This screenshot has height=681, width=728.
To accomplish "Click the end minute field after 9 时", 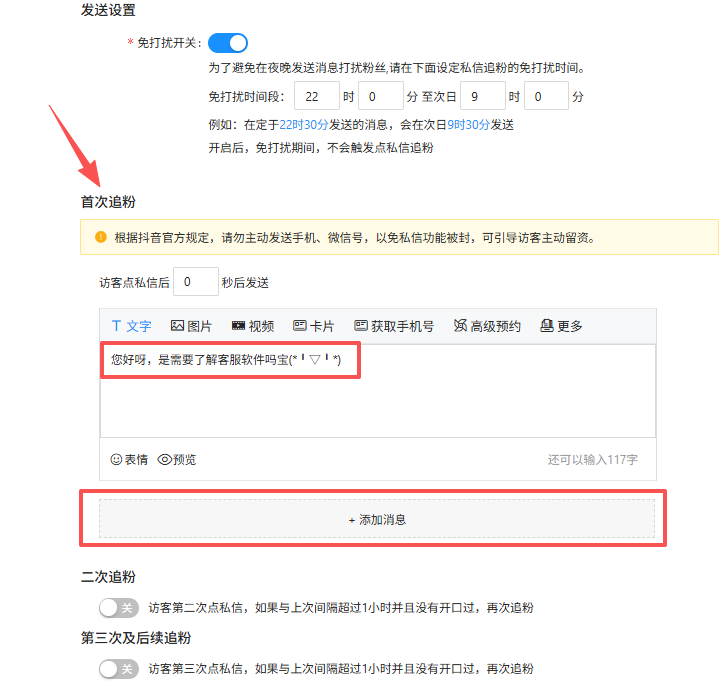I will (546, 97).
